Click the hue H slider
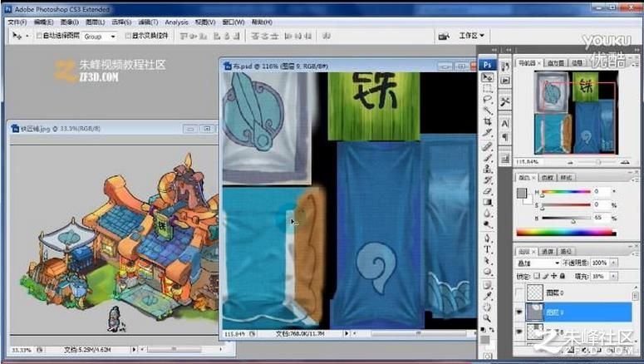This screenshot has width=644, height=364. [566, 192]
